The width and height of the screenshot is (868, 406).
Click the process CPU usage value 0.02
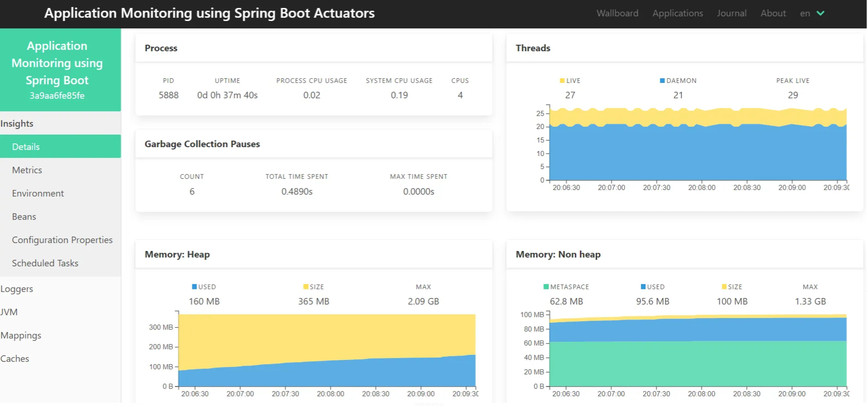point(312,95)
